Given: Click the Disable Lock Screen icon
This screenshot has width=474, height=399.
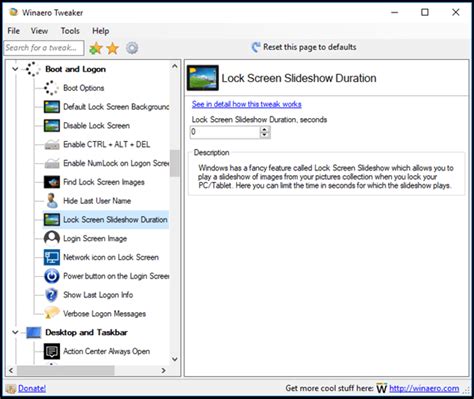Looking at the screenshot, I should [x=52, y=126].
